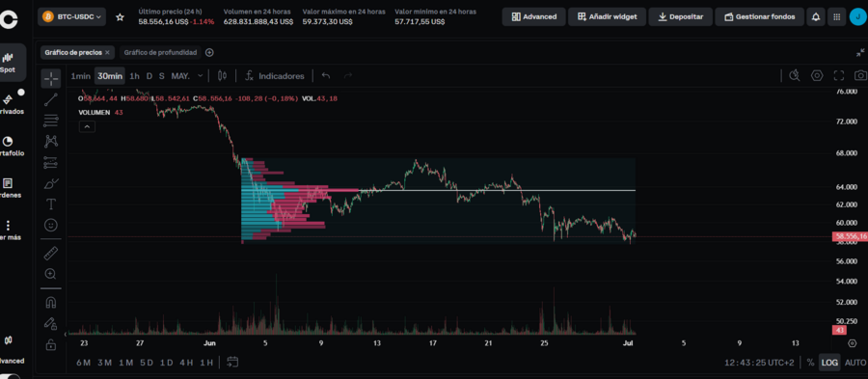
Task: Click the Advanced layout button
Action: 533,16
